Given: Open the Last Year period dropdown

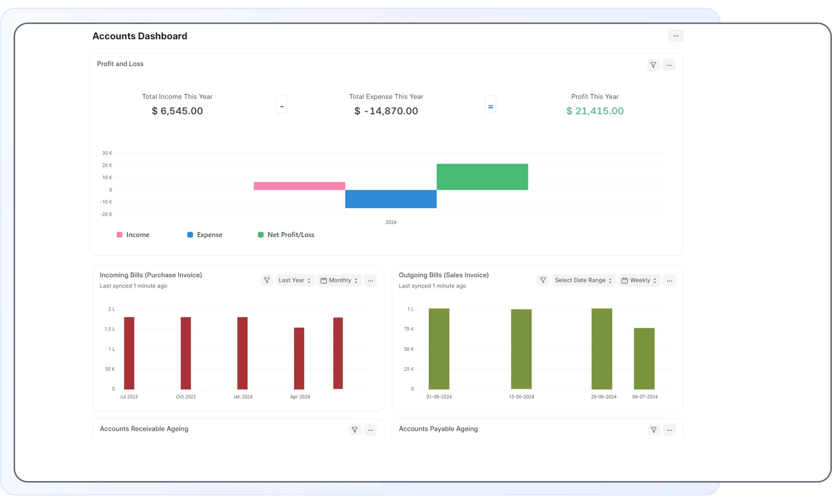Looking at the screenshot, I should [x=295, y=280].
